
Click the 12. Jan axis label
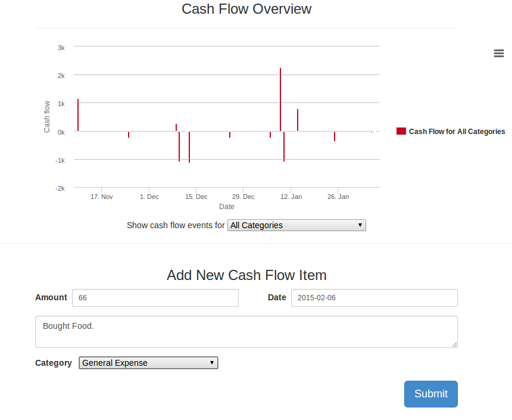click(x=291, y=197)
